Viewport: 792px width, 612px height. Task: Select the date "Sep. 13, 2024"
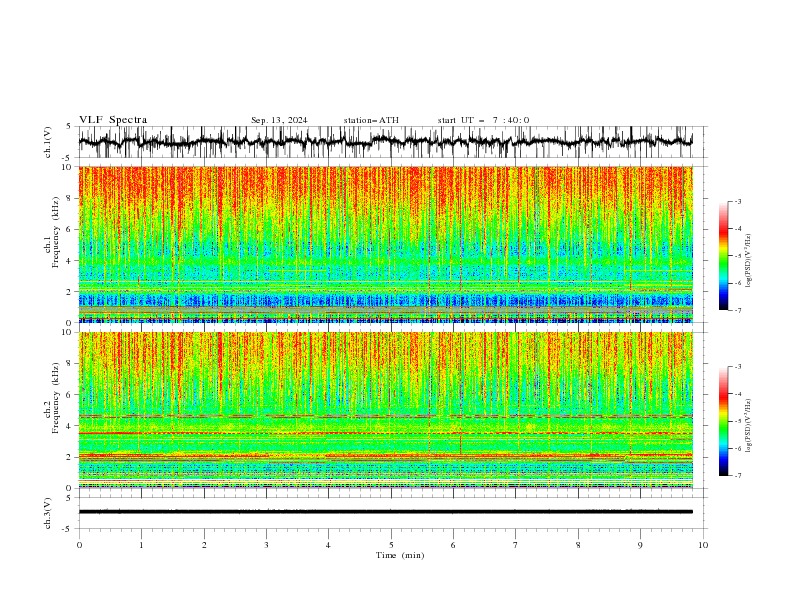tap(279, 120)
